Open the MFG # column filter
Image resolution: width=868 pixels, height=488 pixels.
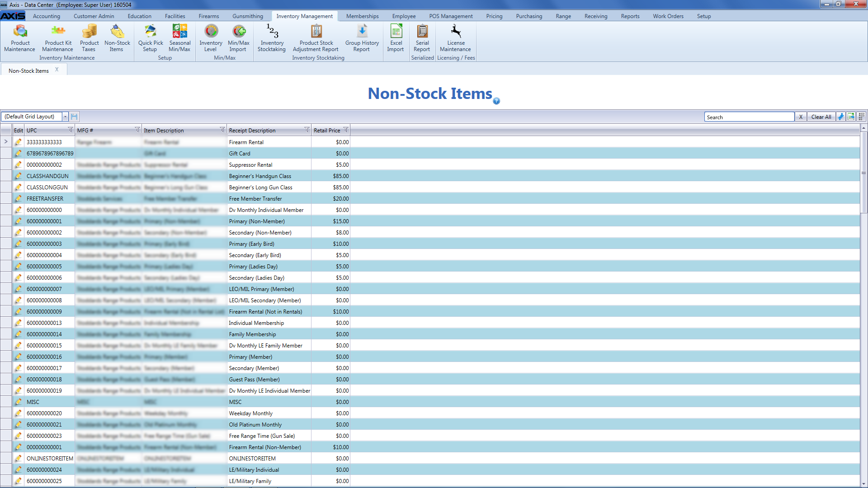pyautogui.click(x=137, y=130)
